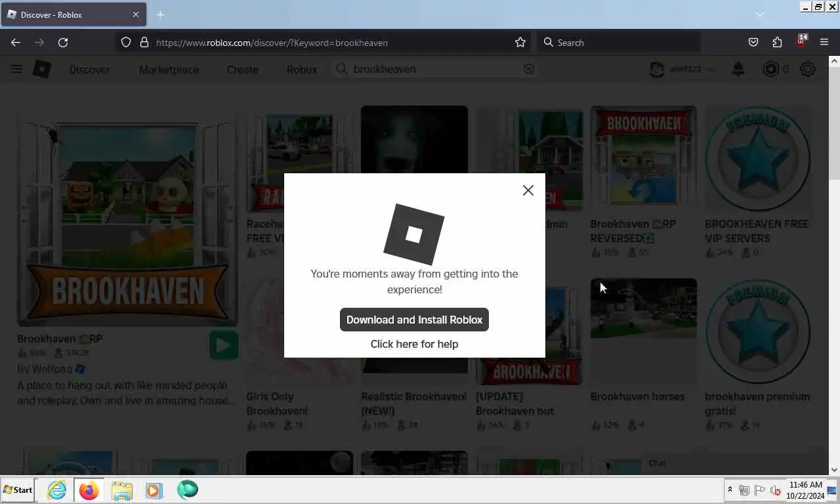The height and width of the screenshot is (504, 840).
Task: Click Download and Install Roblox button
Action: 414,320
